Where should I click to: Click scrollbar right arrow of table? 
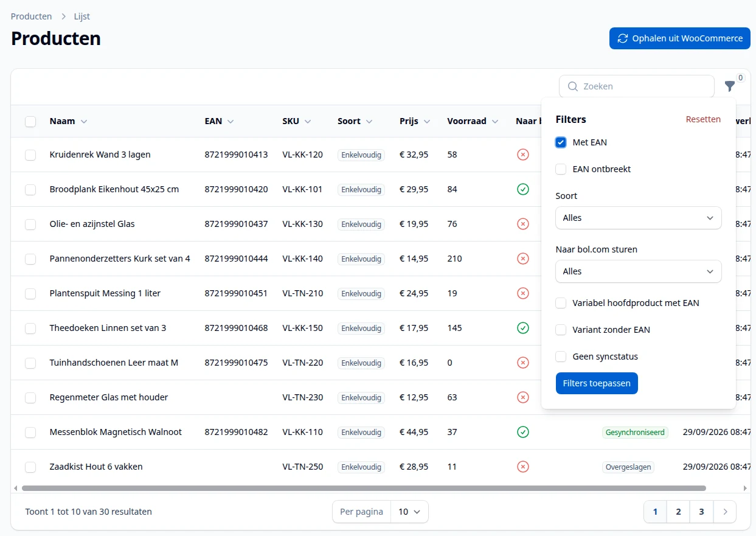(x=745, y=488)
